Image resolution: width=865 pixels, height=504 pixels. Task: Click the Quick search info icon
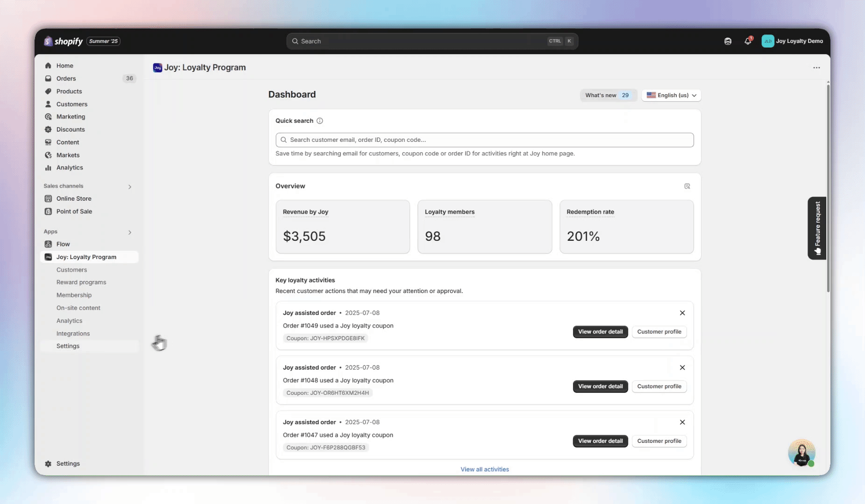click(x=319, y=121)
